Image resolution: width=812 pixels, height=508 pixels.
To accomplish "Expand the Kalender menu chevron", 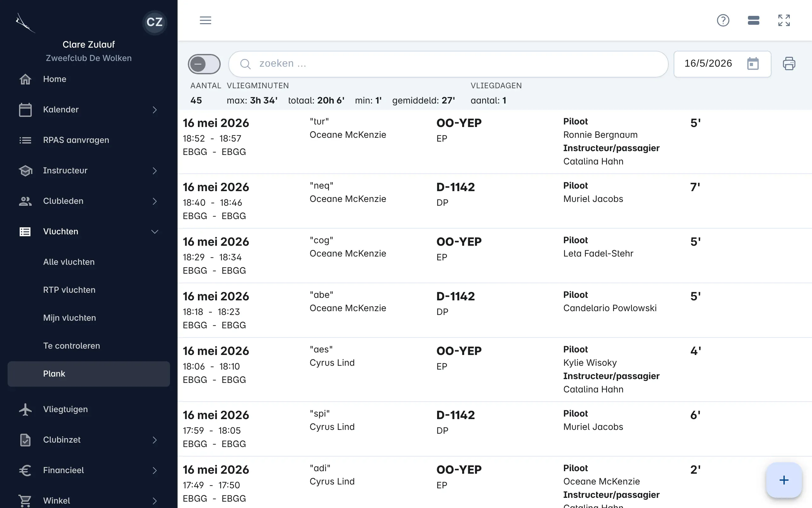I will click(154, 110).
